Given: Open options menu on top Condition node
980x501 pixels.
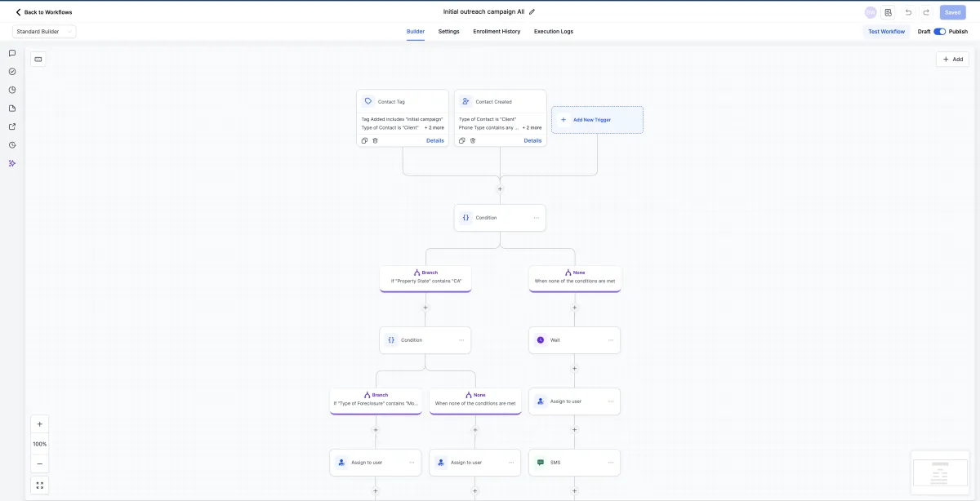Looking at the screenshot, I should tap(536, 218).
